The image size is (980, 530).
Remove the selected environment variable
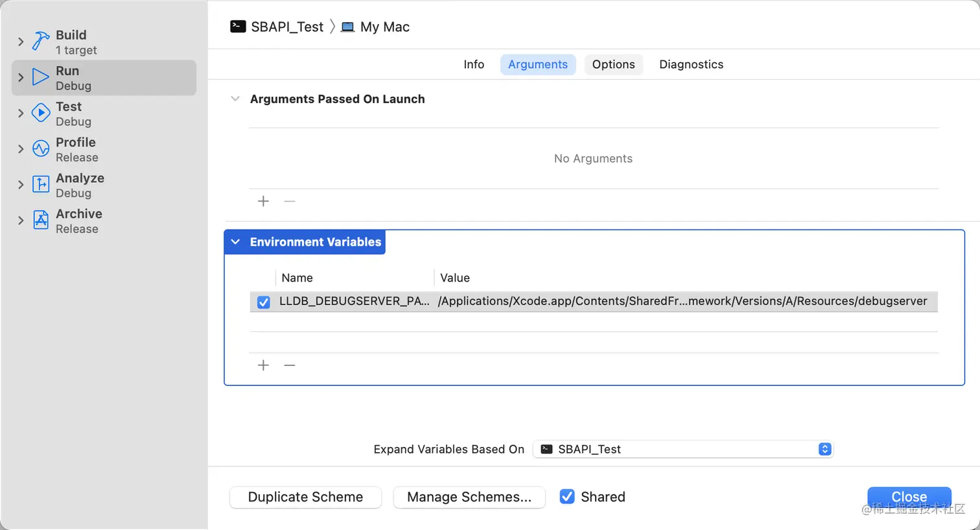point(290,365)
